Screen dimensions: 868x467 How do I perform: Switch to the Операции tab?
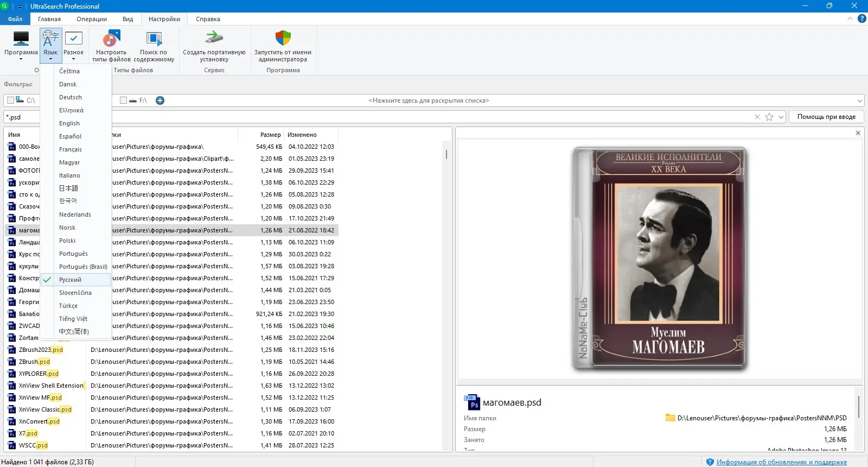tap(92, 19)
